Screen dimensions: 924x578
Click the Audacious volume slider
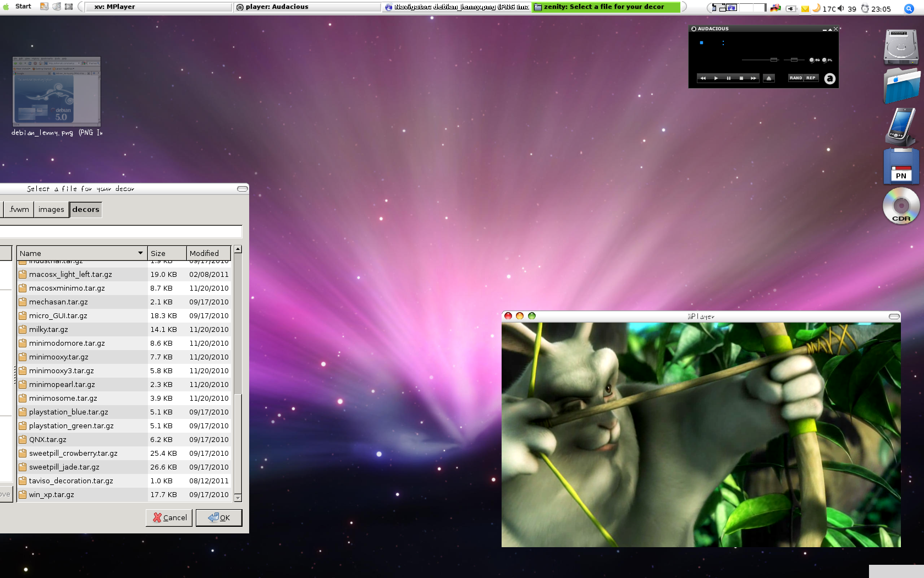(x=760, y=59)
